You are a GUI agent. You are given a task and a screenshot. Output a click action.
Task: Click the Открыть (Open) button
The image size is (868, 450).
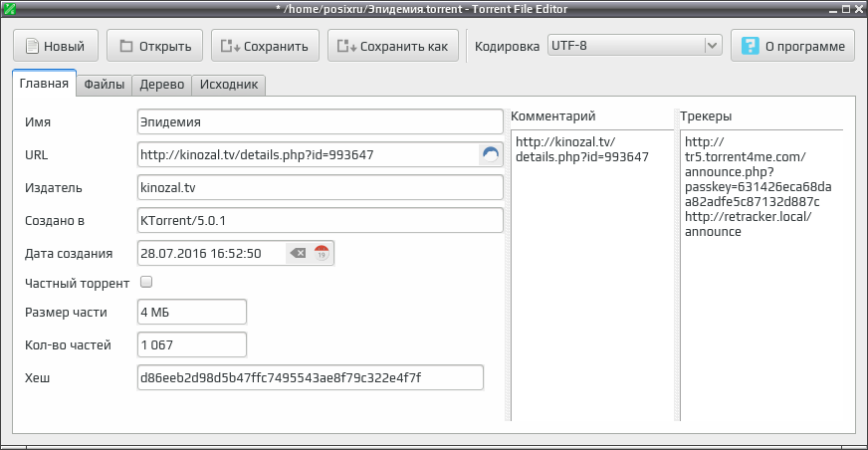click(x=154, y=46)
